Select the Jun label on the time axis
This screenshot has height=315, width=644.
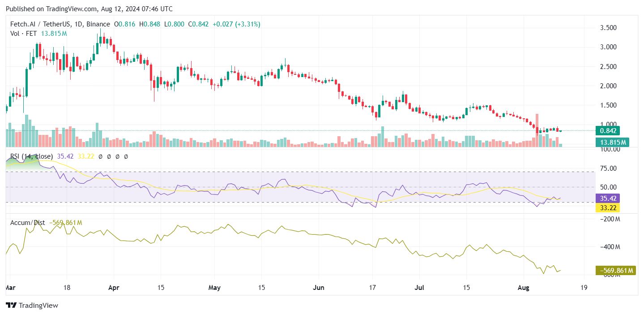(x=319, y=288)
